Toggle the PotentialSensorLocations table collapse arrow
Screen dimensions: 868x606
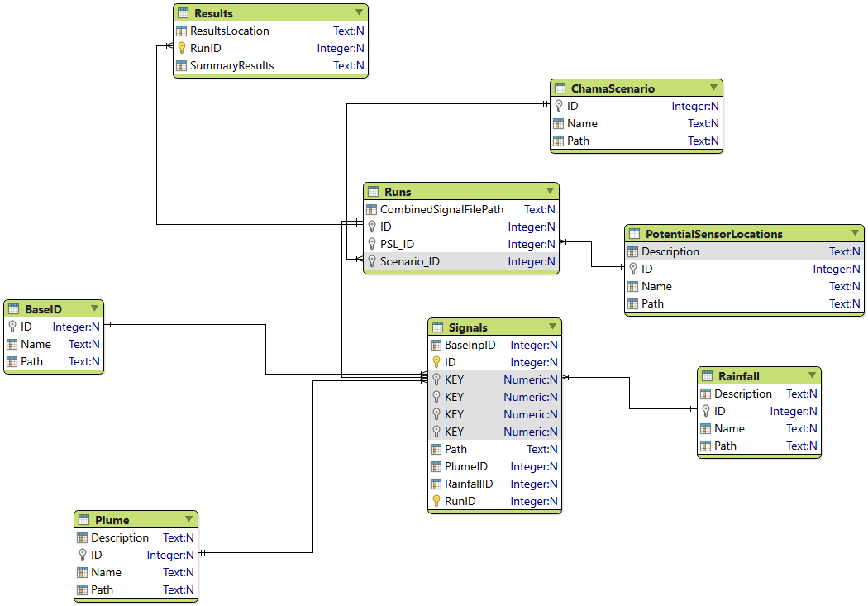tap(855, 233)
